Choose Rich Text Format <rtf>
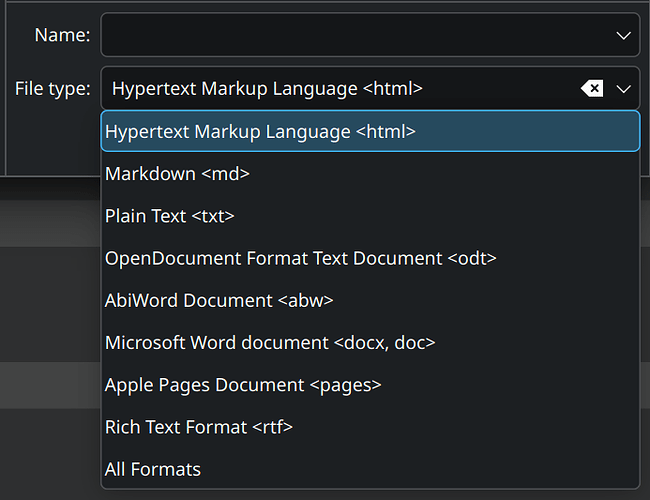Screen dimensions: 650x500 pyautogui.click(x=199, y=427)
